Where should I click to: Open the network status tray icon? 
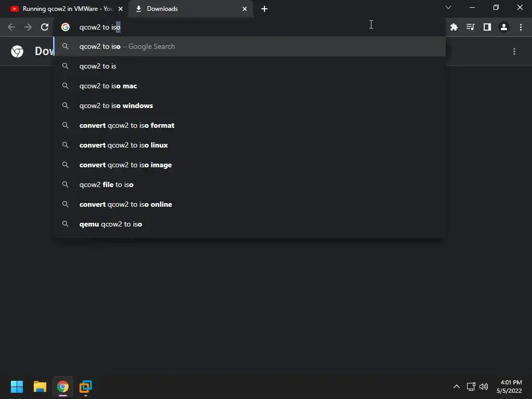click(x=471, y=387)
